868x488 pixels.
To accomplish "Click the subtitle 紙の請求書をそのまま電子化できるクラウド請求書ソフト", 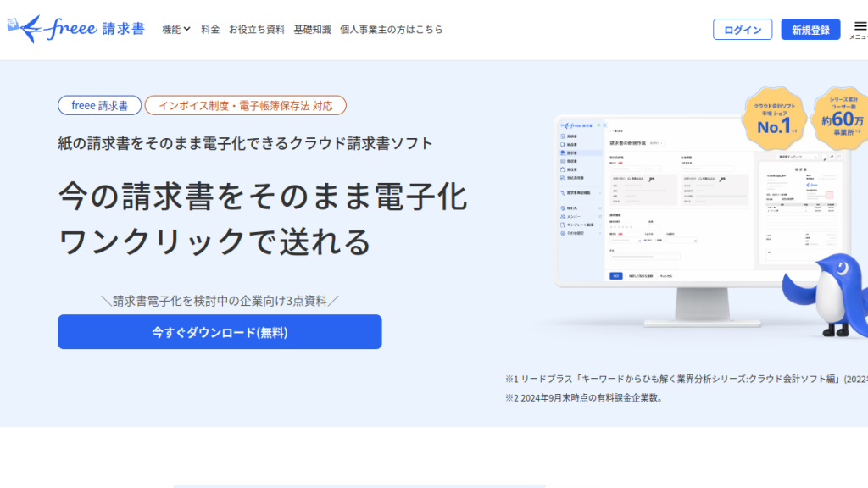I will coord(245,143).
